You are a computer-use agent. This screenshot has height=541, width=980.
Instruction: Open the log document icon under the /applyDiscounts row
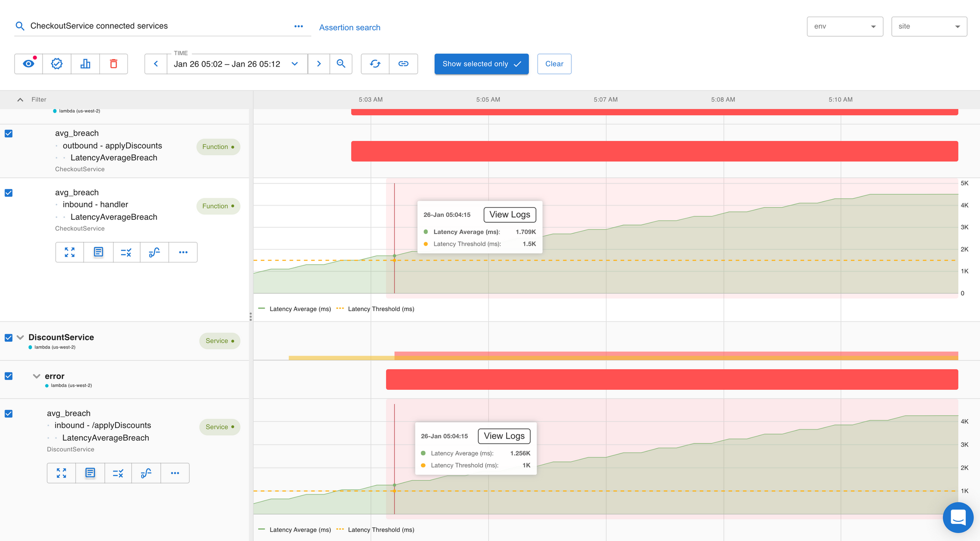[x=90, y=473]
